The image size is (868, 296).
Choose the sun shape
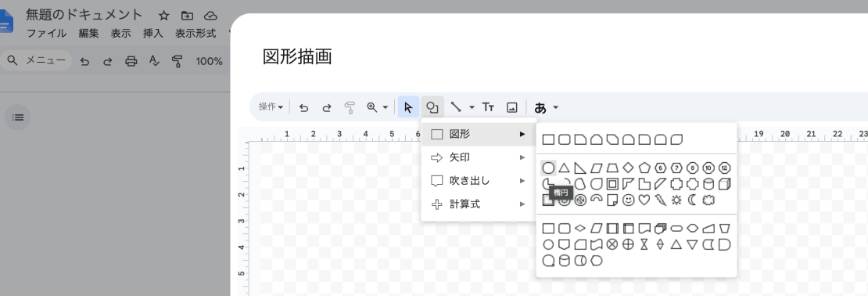676,200
